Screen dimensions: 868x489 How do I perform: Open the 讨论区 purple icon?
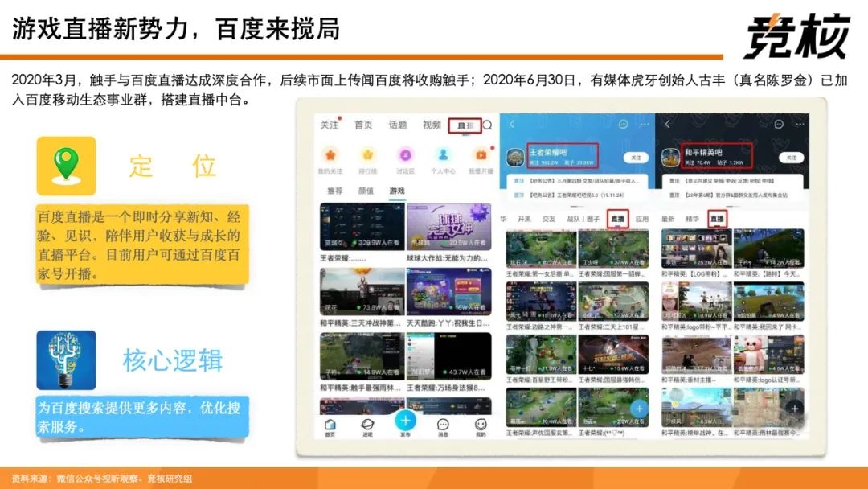point(405,155)
